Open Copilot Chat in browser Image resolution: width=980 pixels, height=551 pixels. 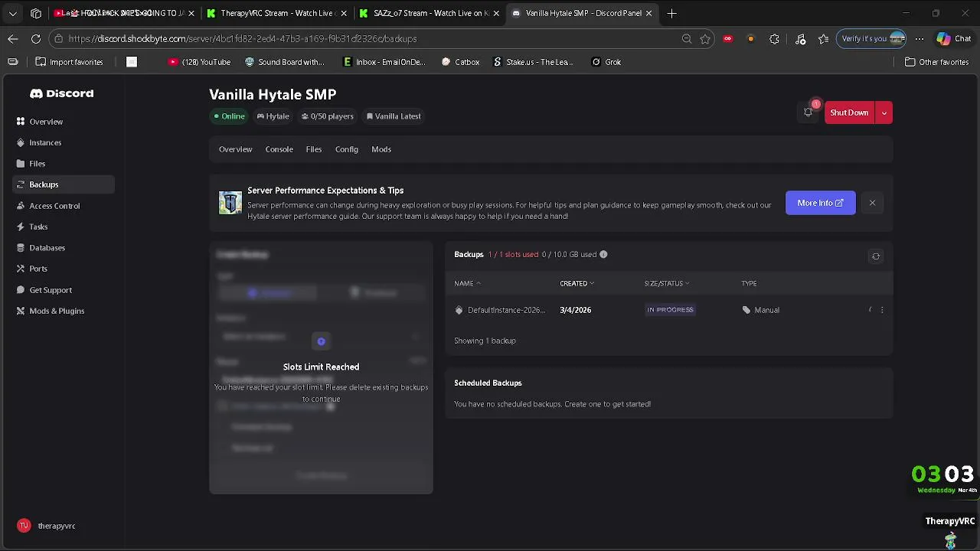pos(953,39)
